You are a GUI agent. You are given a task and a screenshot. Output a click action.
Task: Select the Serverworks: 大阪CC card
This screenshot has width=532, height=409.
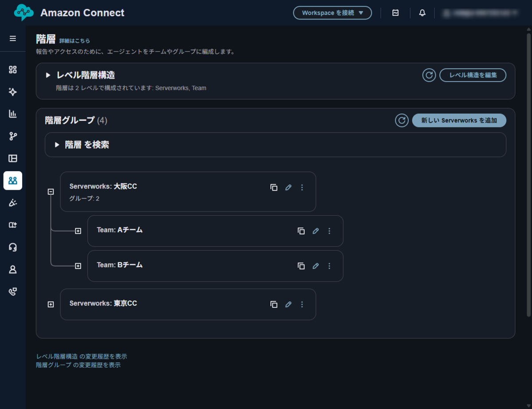pyautogui.click(x=188, y=192)
